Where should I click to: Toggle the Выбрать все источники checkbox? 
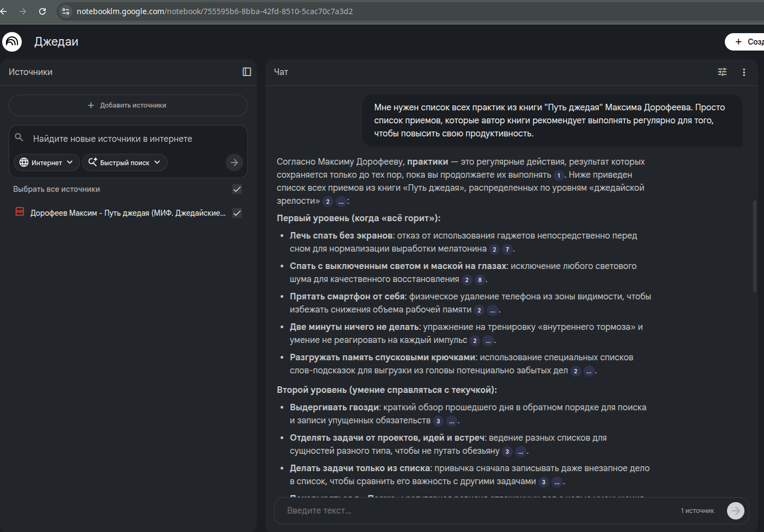(237, 189)
